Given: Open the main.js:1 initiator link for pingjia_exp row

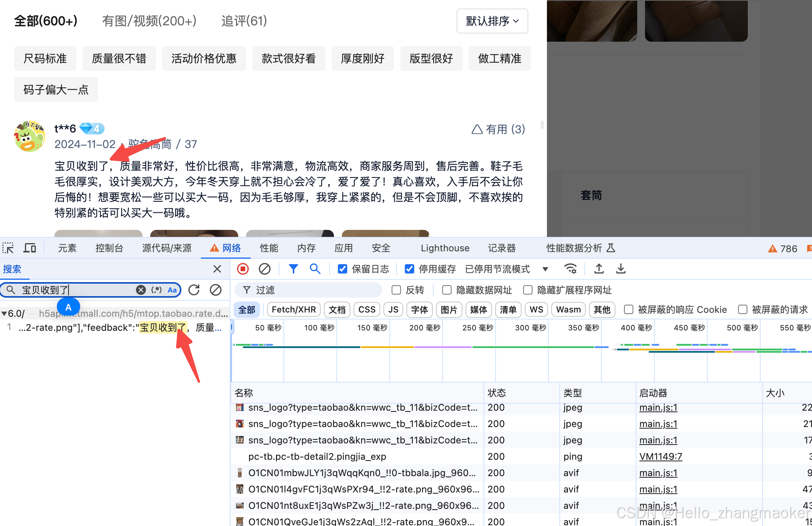Looking at the screenshot, I should tap(660, 456).
